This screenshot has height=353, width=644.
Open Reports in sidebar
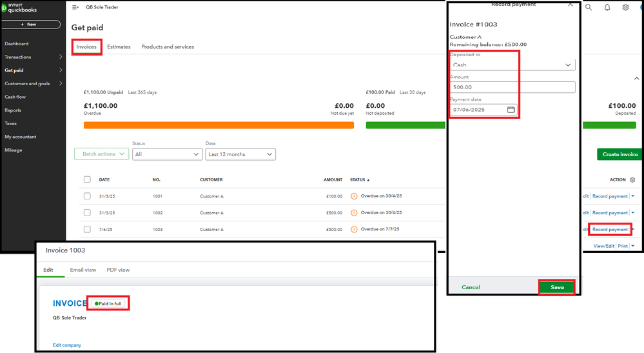13,110
